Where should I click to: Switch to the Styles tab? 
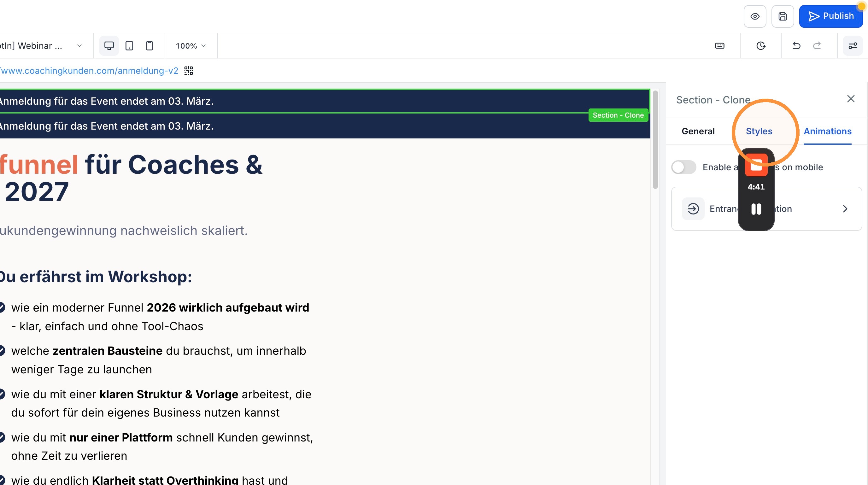(x=759, y=131)
